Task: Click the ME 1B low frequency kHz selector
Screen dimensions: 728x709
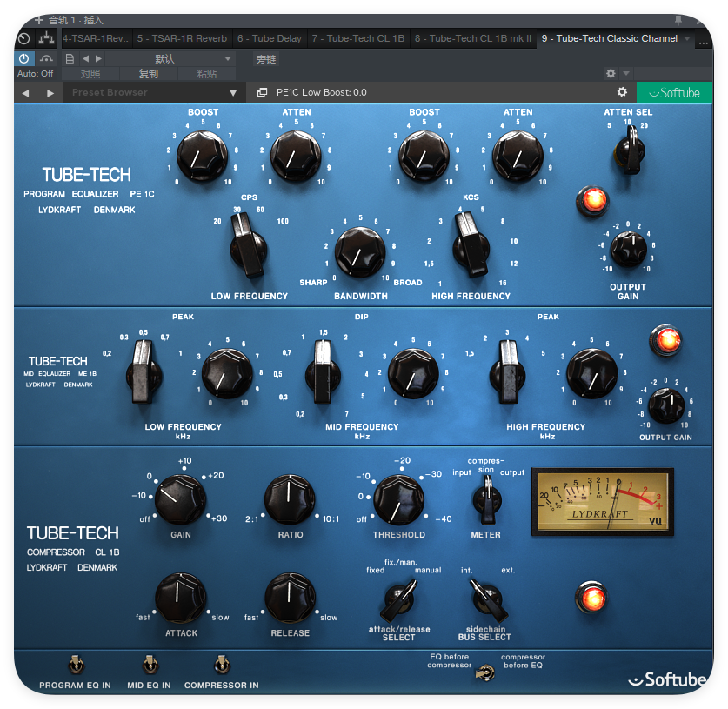Action: (x=144, y=372)
